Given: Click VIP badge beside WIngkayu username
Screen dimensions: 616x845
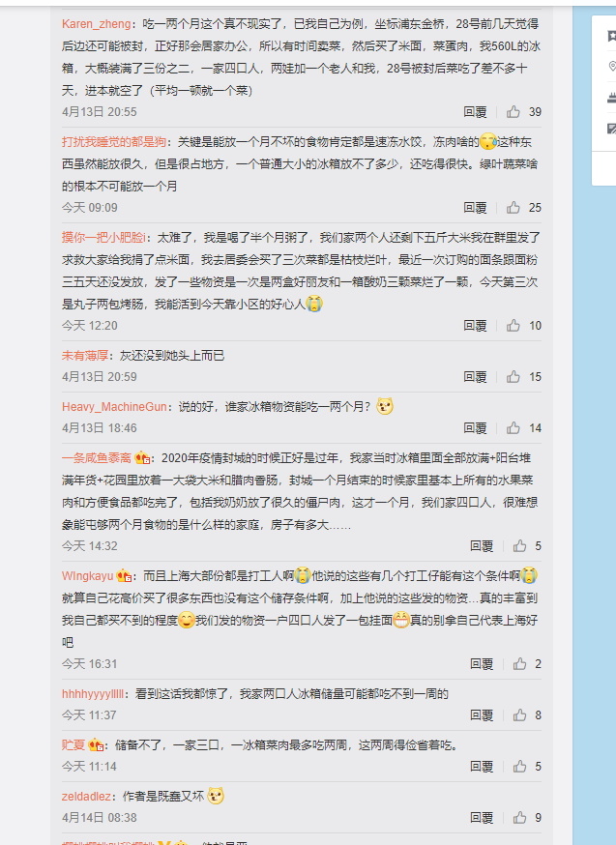Looking at the screenshot, I should click(x=124, y=576).
